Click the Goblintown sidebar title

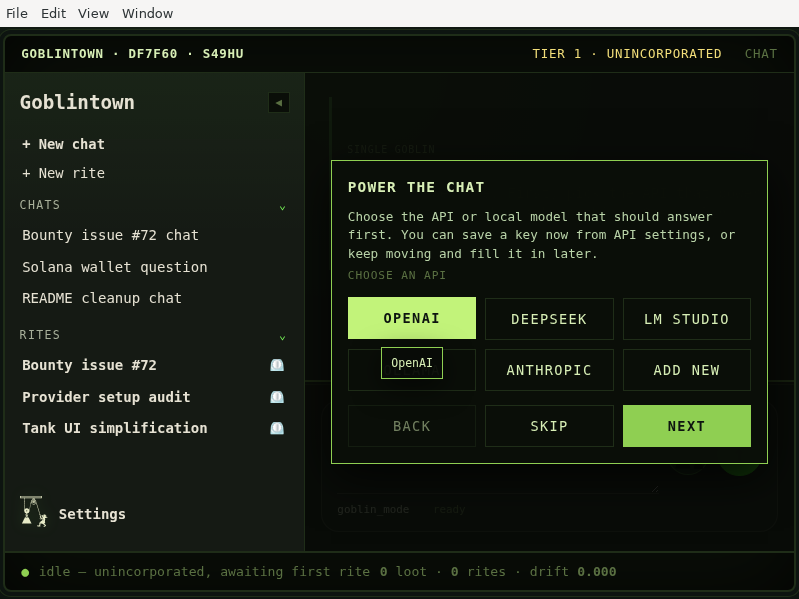pyautogui.click(x=77, y=102)
